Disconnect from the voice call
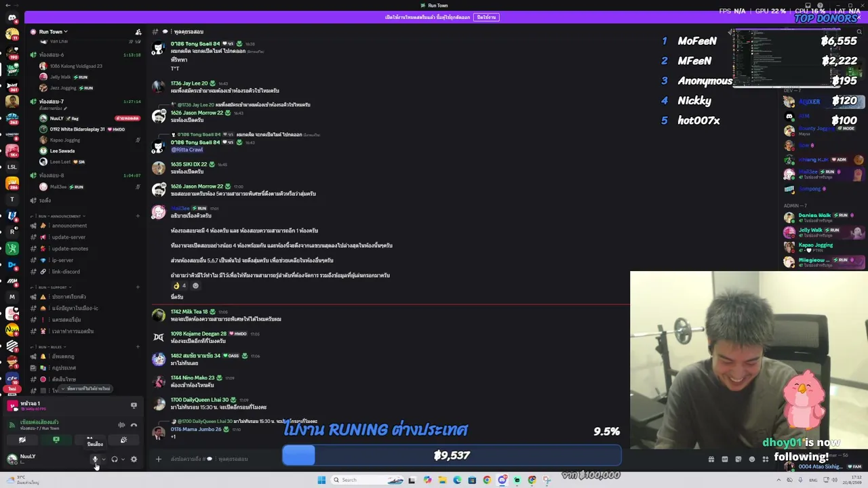Image resolution: width=868 pixels, height=488 pixels. coord(134,425)
